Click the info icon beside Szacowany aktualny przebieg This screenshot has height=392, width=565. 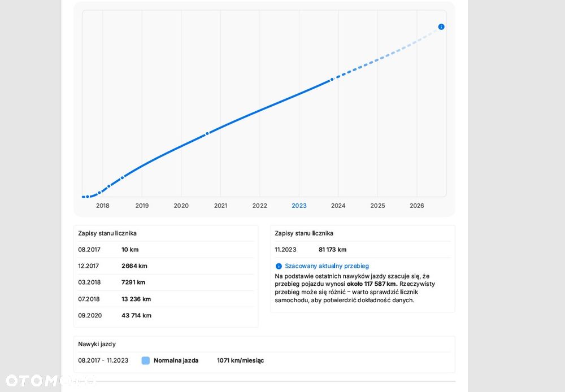point(279,266)
